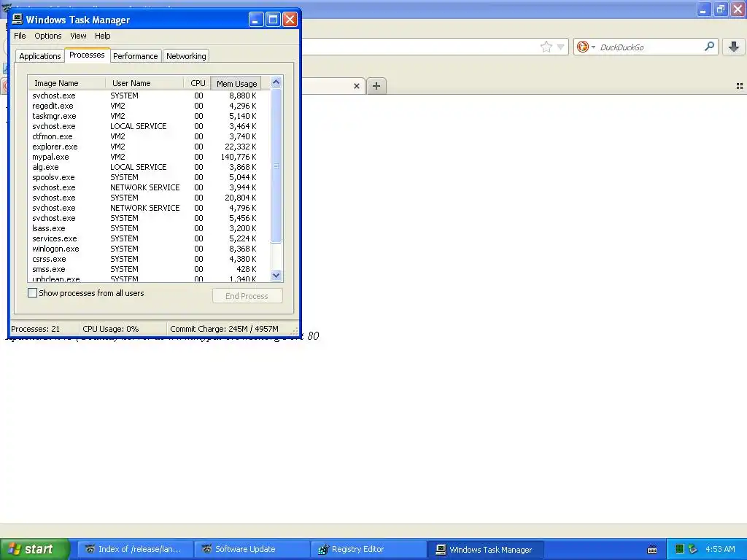This screenshot has height=560, width=747.
Task: Open the Help menu in Task Manager
Action: pyautogui.click(x=102, y=36)
